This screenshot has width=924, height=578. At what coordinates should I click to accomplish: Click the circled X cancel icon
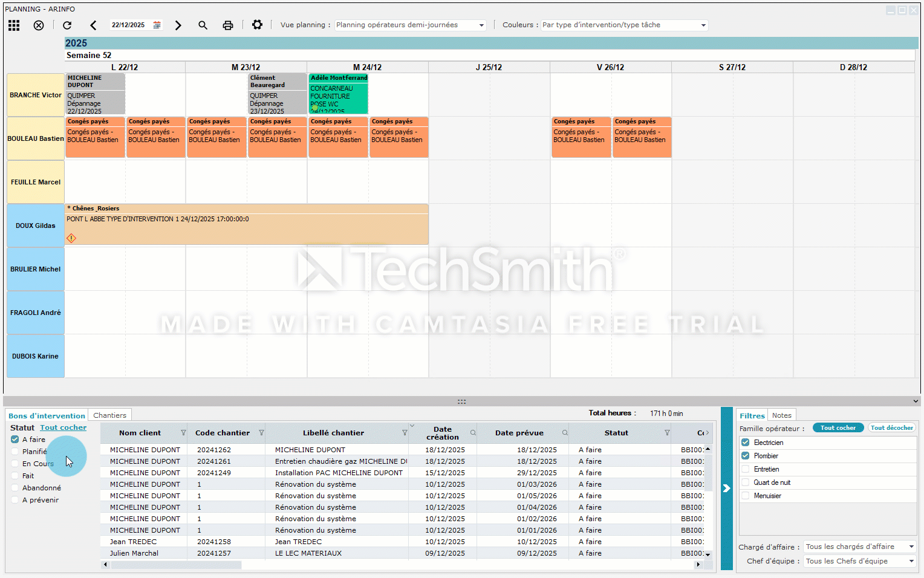click(39, 25)
